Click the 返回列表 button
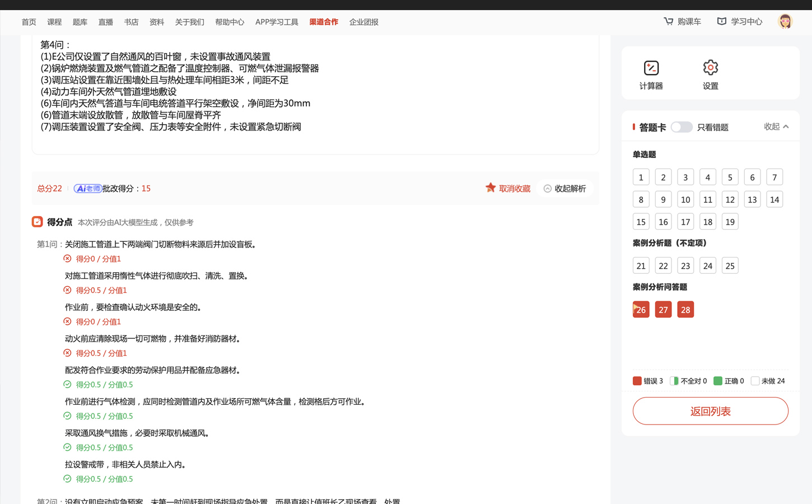 [710, 411]
